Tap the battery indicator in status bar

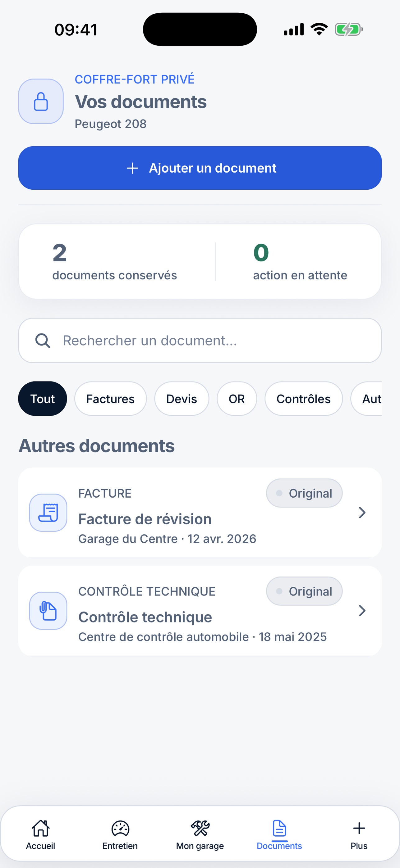(x=349, y=29)
